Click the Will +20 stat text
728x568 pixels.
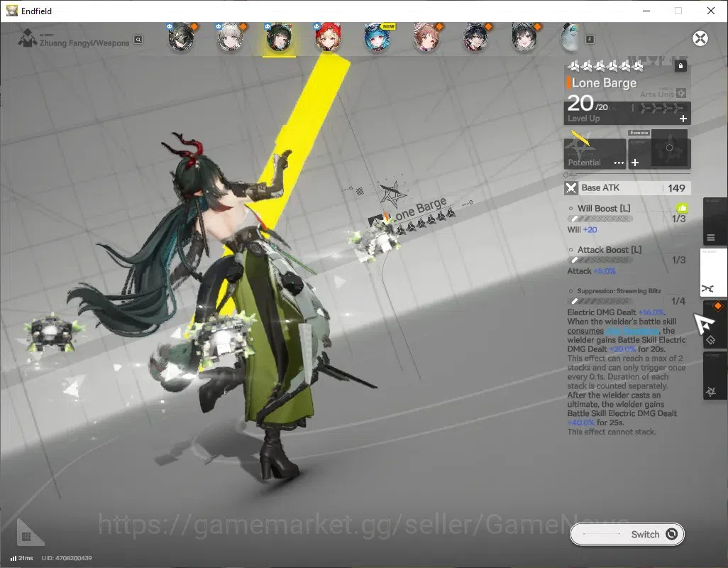[x=582, y=229]
